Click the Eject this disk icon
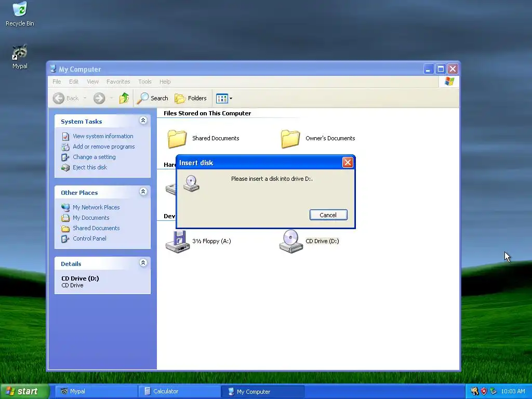532x399 pixels. (65, 168)
